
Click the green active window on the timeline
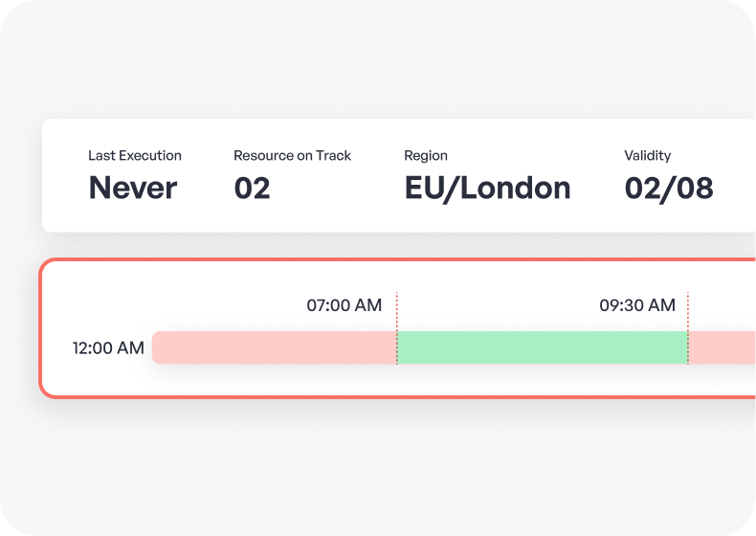click(542, 347)
